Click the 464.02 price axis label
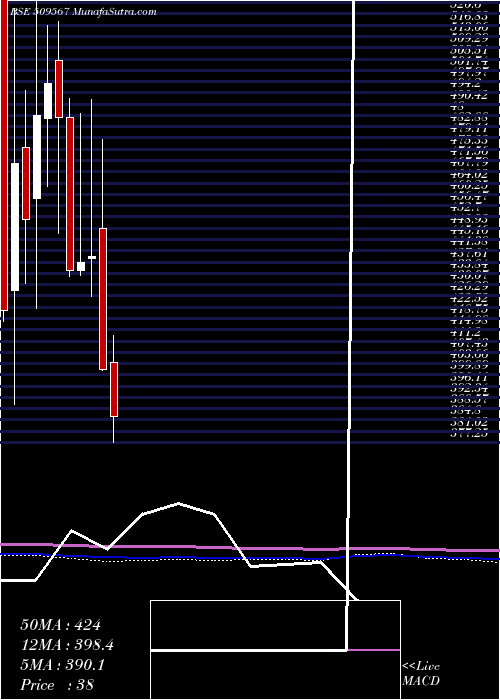This screenshot has width=500, height=700. coord(469,175)
